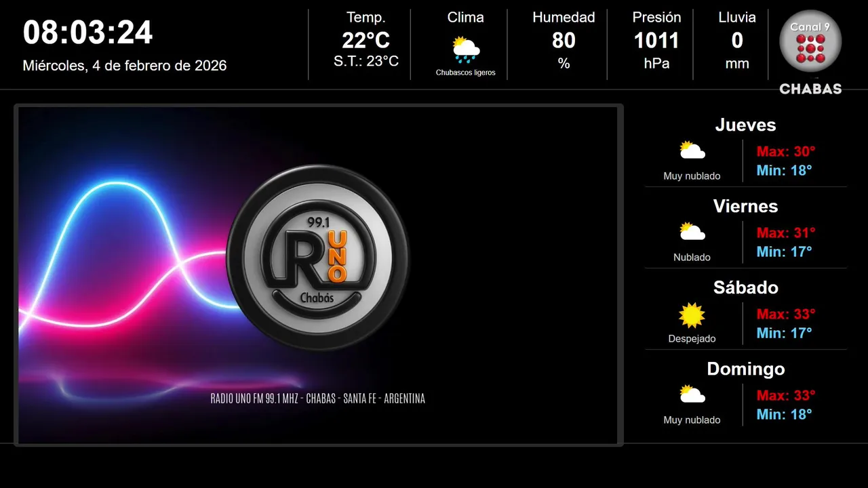This screenshot has width=868, height=488.
Task: Click the Humedad label
Action: point(564,18)
